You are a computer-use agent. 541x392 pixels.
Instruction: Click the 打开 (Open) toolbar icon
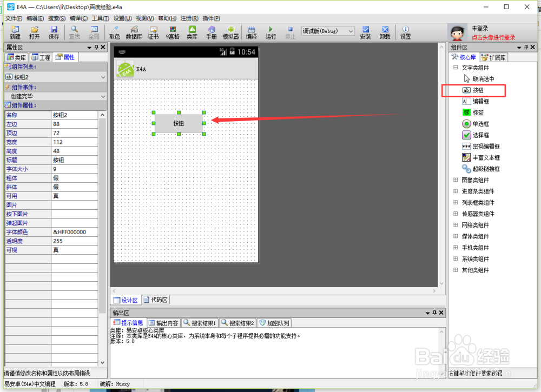[x=34, y=32]
